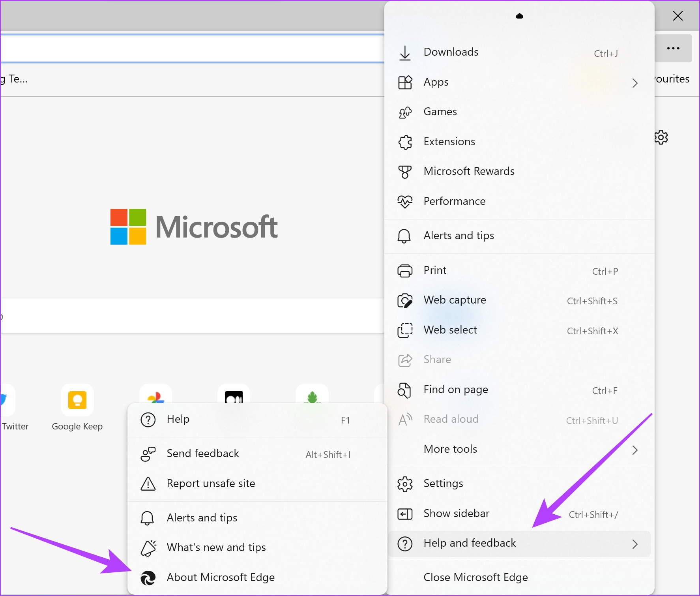Click Send feedback

[202, 454]
